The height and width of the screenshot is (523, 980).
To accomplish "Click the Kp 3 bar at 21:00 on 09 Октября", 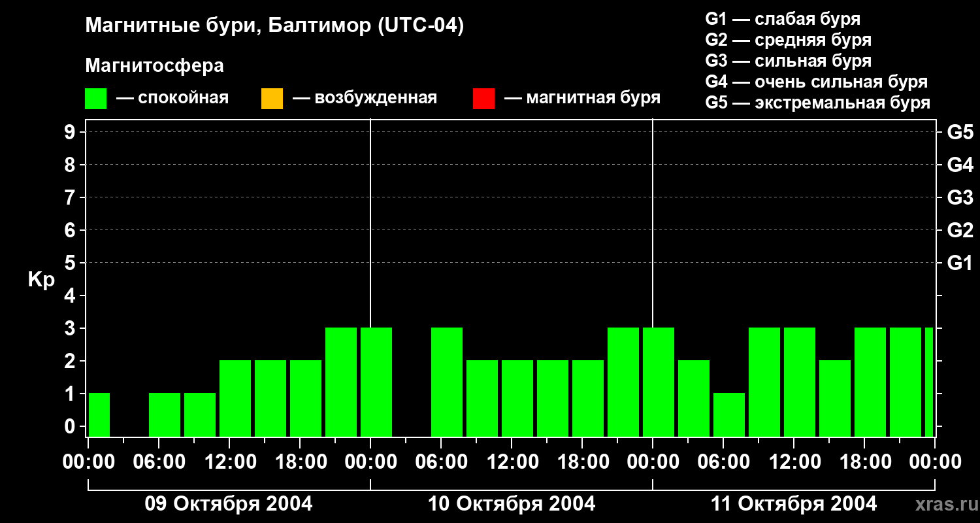I will [x=341, y=382].
